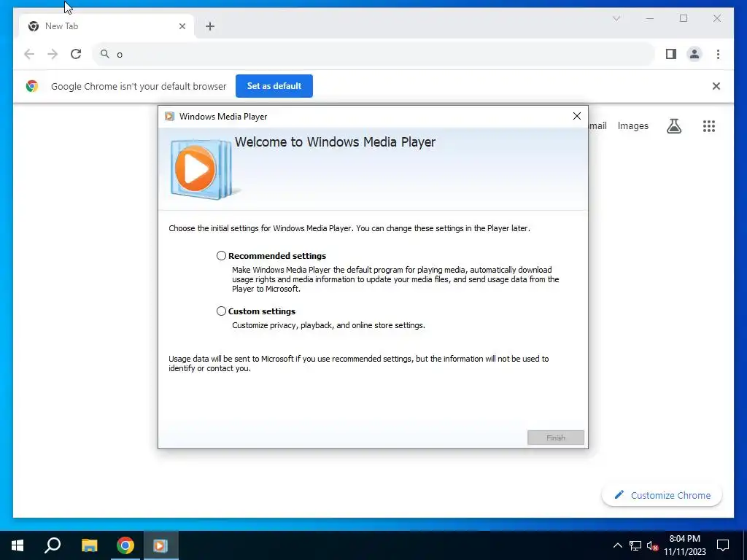Select the Custom settings radio button
Image resolution: width=747 pixels, height=560 pixels.
pyautogui.click(x=221, y=311)
